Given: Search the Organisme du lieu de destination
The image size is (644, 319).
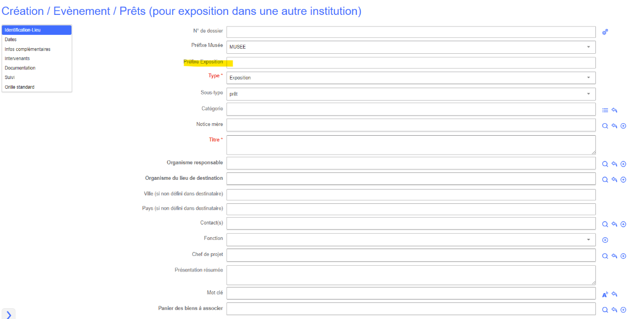Looking at the screenshot, I should (x=605, y=180).
